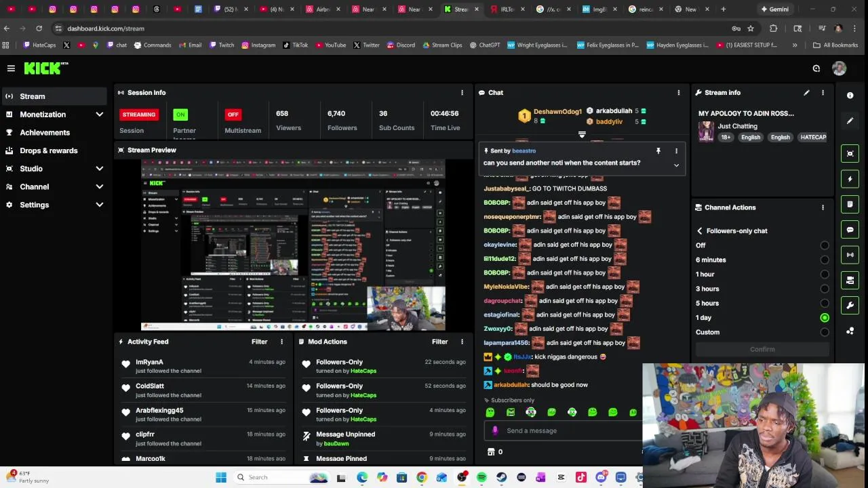Edit stream info with the pencil icon

(x=806, y=93)
